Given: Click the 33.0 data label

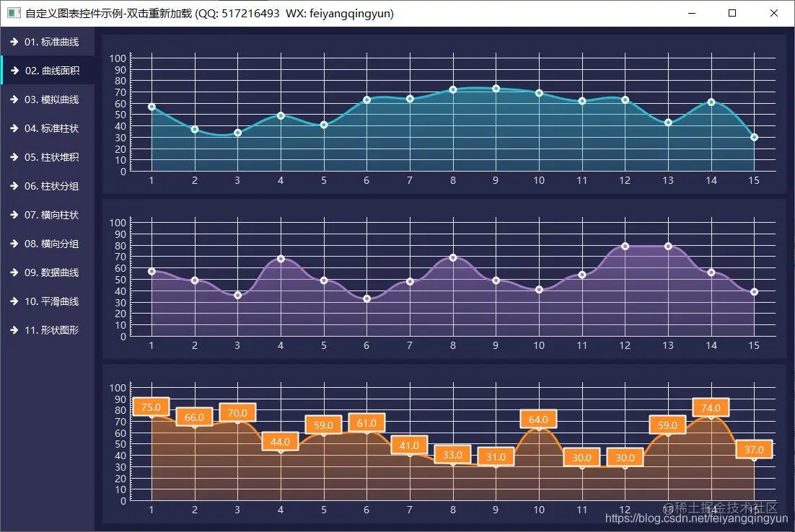Looking at the screenshot, I should (x=453, y=454).
